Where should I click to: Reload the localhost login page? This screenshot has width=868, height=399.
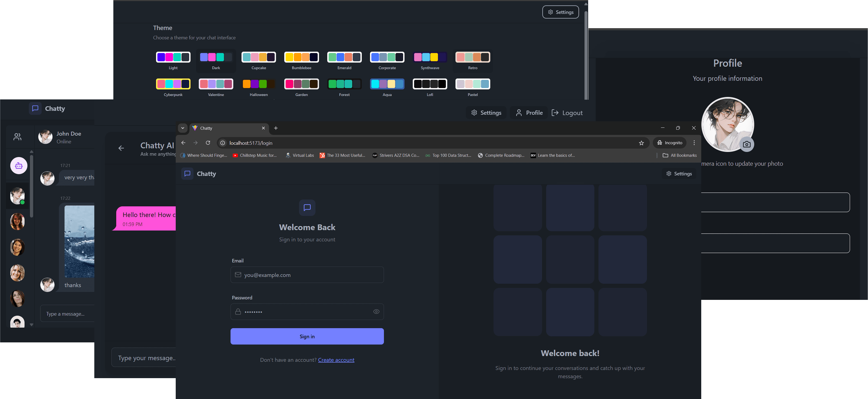pos(208,143)
